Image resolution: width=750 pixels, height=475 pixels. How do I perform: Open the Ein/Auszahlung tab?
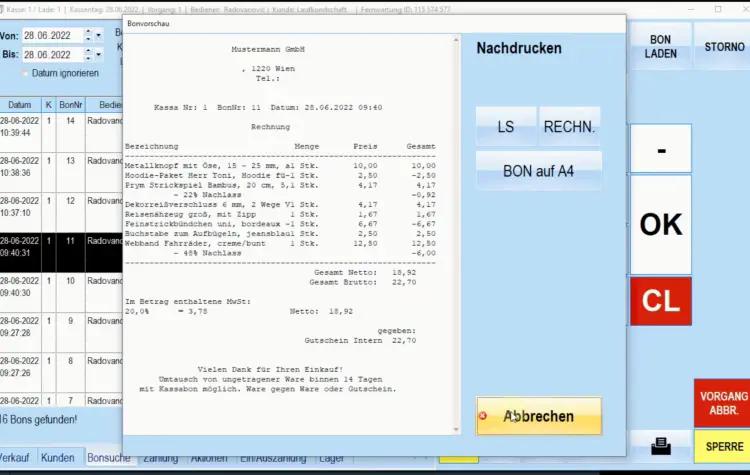click(x=273, y=458)
